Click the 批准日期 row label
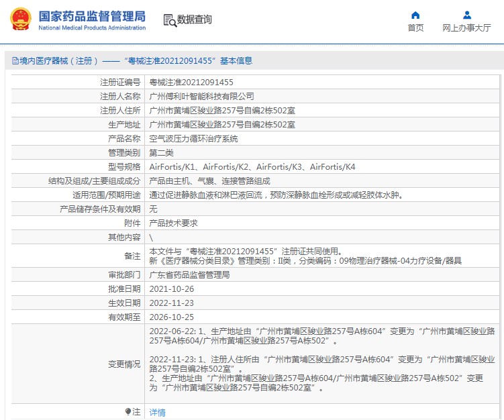This screenshot has width=504, height=420. click(x=124, y=289)
